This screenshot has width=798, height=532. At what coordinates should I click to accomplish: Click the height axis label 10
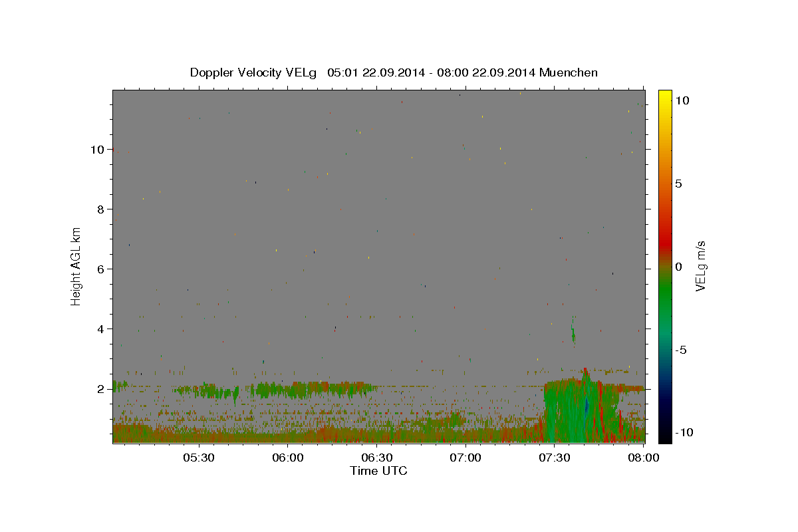click(x=98, y=150)
